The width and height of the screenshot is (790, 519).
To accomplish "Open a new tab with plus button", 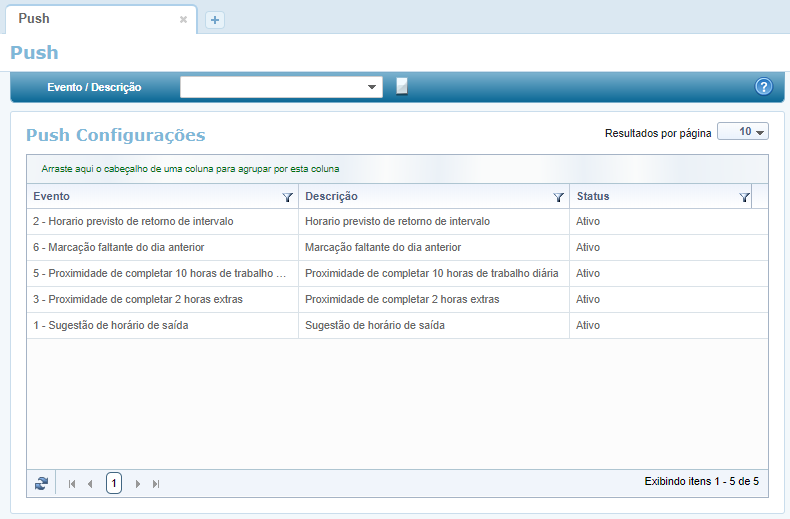I will pos(215,19).
